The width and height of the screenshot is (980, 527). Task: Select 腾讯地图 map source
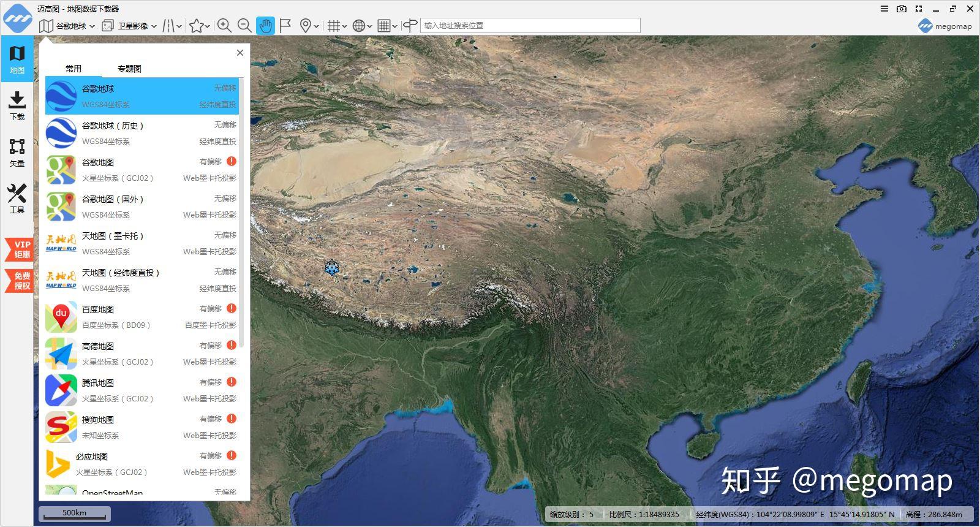pyautogui.click(x=142, y=390)
